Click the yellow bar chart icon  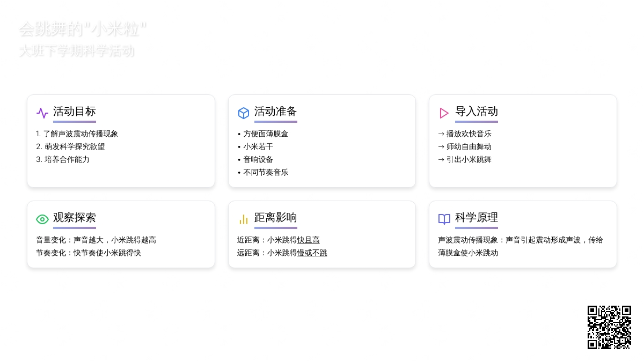244,219
